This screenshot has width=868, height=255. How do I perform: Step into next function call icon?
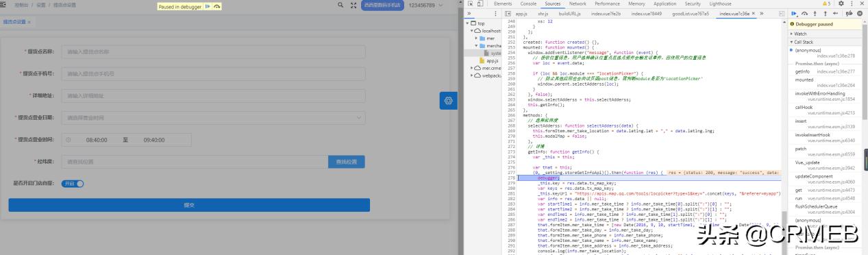[815, 14]
